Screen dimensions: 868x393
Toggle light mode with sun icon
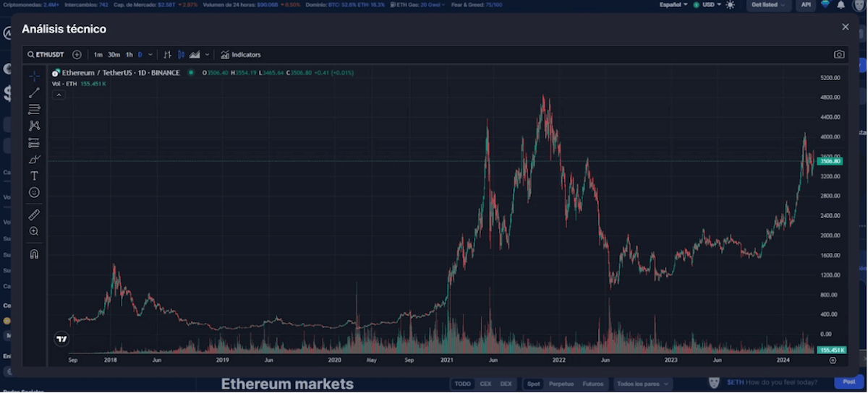(x=731, y=5)
